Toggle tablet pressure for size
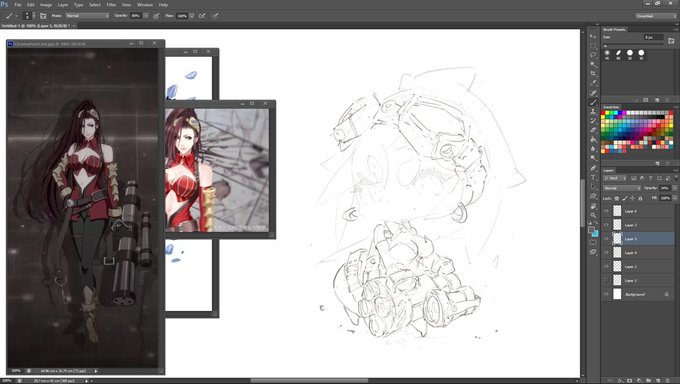Viewport: 680px width, 384px height. pyautogui.click(x=216, y=16)
